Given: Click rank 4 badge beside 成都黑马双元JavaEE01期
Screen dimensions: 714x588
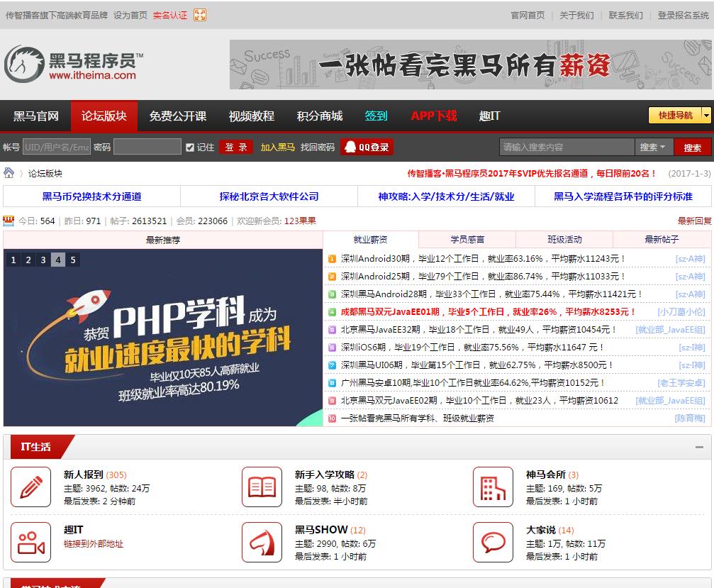Looking at the screenshot, I should 332,312.
